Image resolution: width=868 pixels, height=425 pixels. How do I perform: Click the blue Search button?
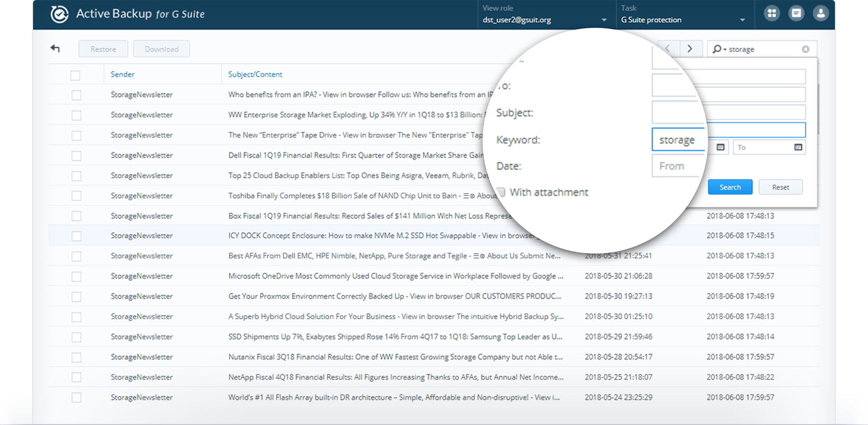click(730, 187)
